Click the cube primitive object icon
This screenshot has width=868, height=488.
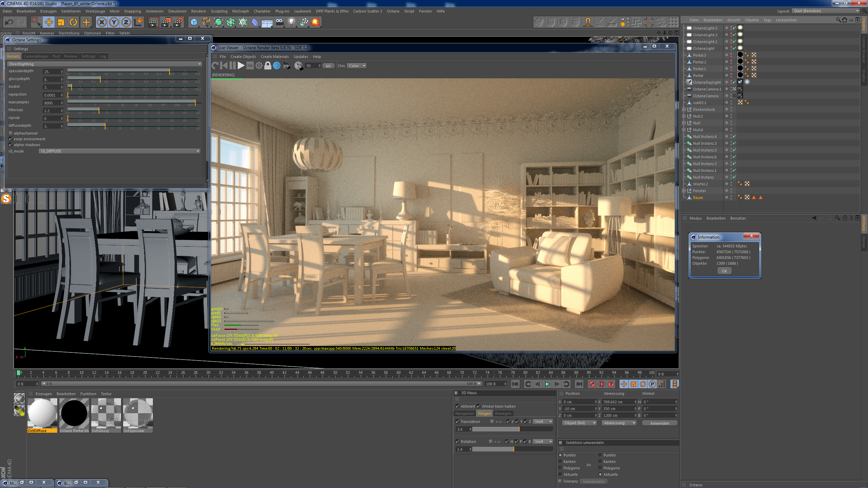[194, 22]
